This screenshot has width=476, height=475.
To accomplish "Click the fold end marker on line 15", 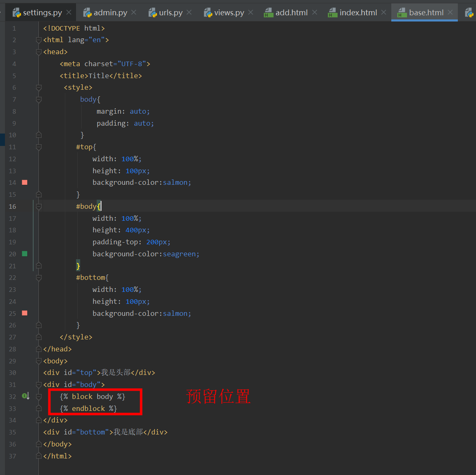I will coord(38,194).
